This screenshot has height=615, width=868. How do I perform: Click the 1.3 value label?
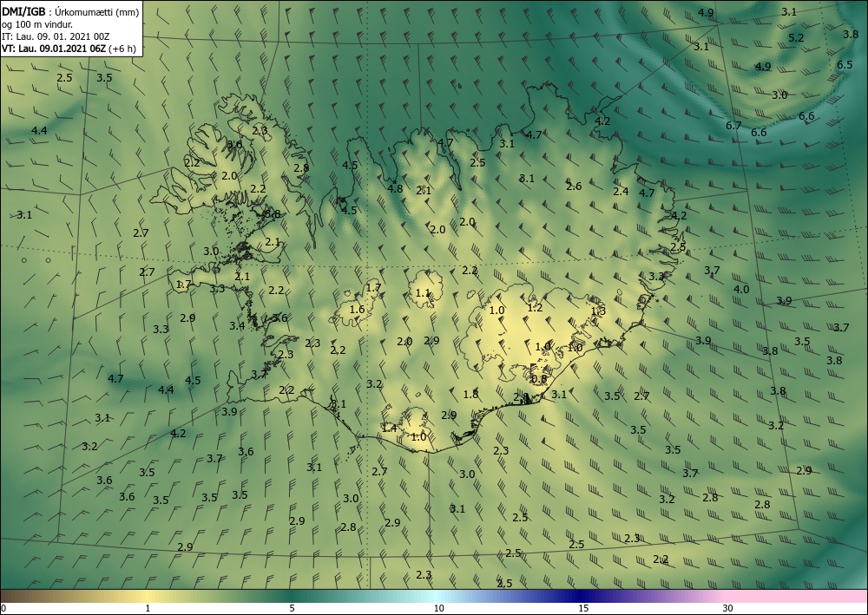click(598, 311)
